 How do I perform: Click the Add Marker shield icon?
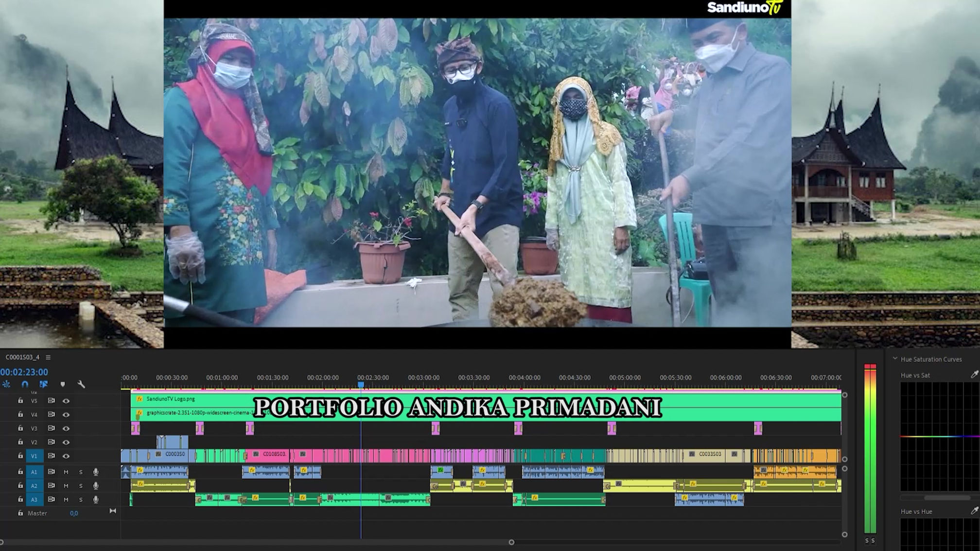[x=63, y=384]
